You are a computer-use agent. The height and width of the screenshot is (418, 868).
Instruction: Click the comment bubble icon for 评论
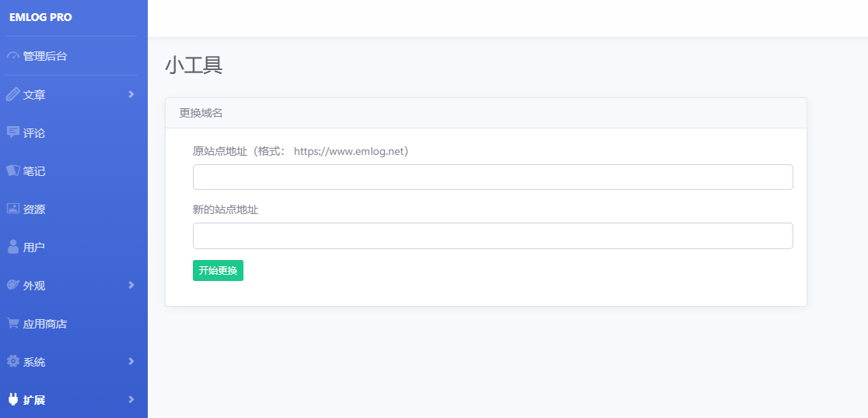click(12, 132)
